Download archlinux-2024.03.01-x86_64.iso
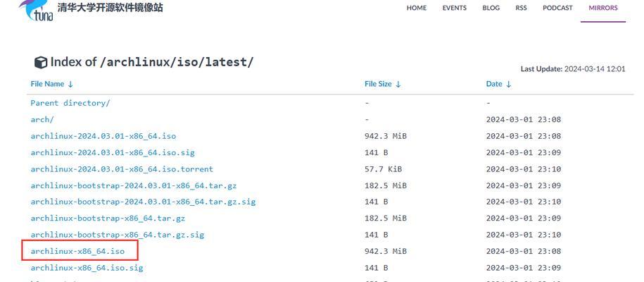 pyautogui.click(x=103, y=136)
